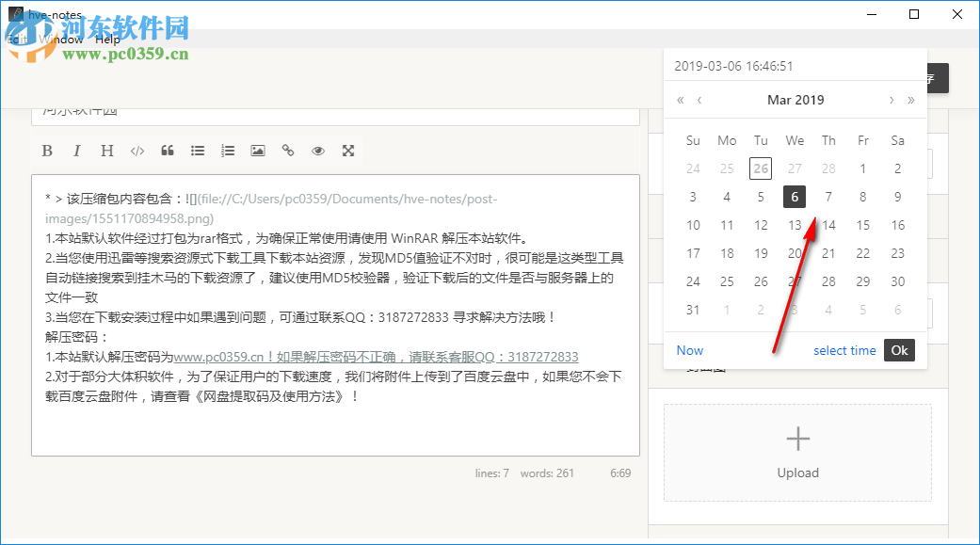Select March 6 in the calendar
The image size is (980, 545).
click(x=794, y=196)
